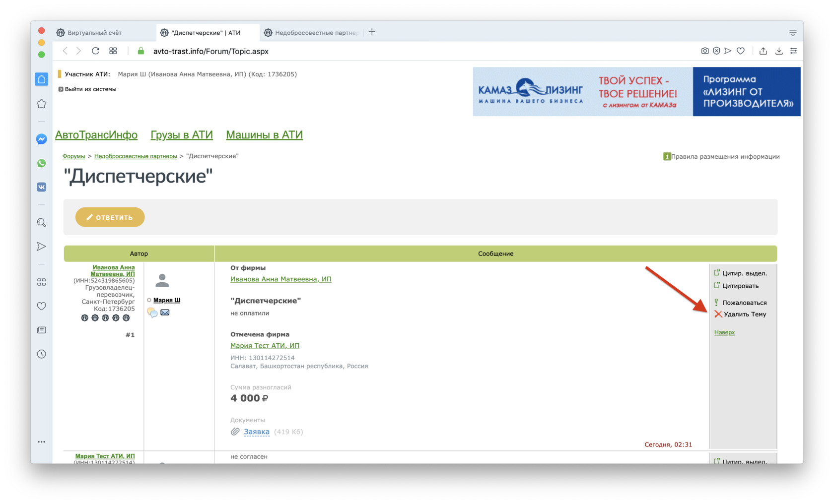Open the downloads icon in toolbar

pos(779,51)
